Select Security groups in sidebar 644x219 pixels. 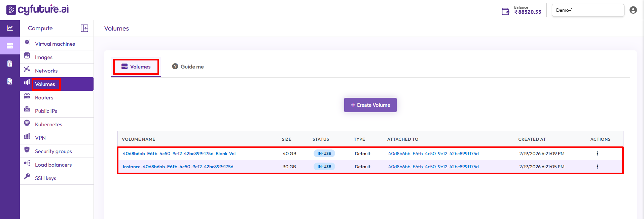pyautogui.click(x=53, y=151)
